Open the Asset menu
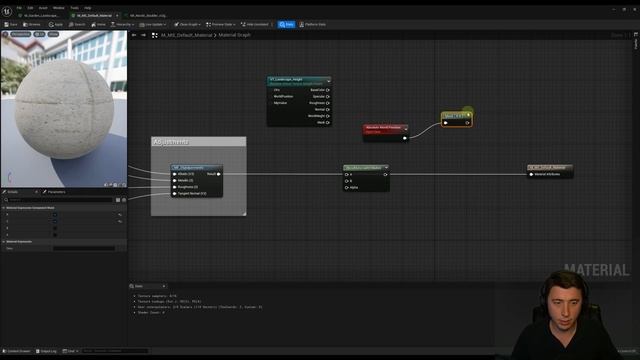 (43, 8)
